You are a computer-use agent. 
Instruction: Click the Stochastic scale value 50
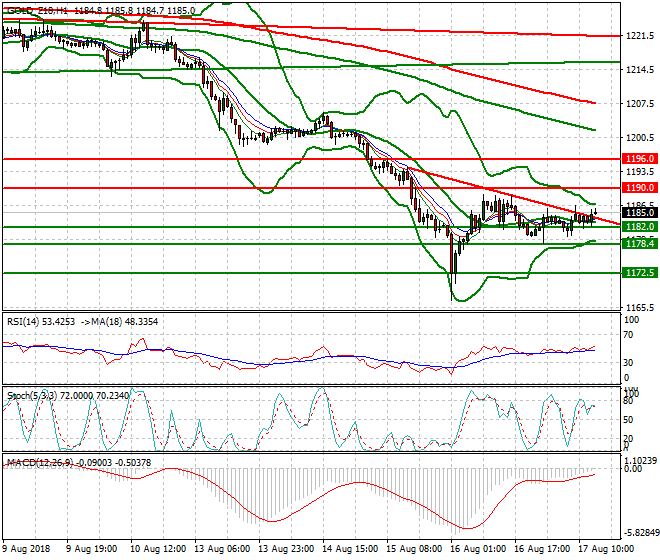tap(628, 420)
